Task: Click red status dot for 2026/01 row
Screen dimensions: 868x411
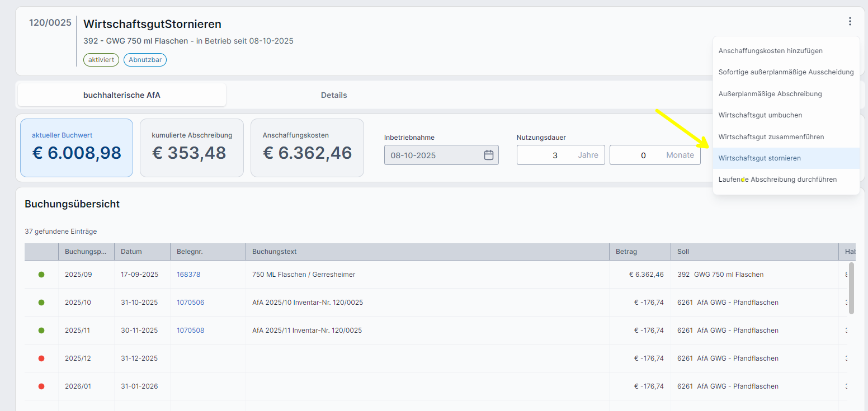Action: (x=41, y=386)
